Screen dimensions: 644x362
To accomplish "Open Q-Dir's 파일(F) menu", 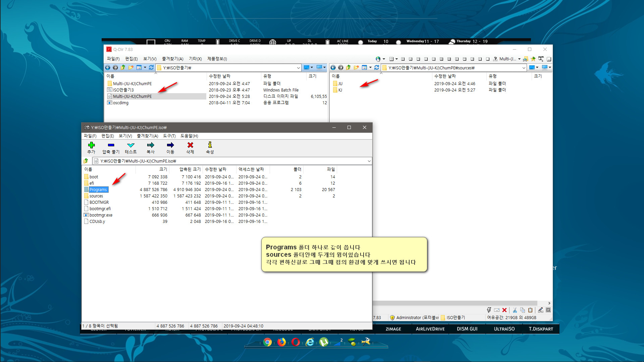I will 113,59.
